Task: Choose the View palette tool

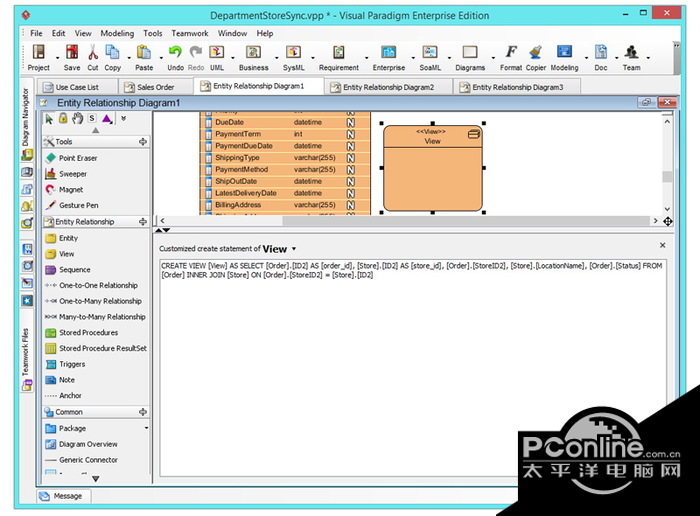Action: (x=60, y=254)
